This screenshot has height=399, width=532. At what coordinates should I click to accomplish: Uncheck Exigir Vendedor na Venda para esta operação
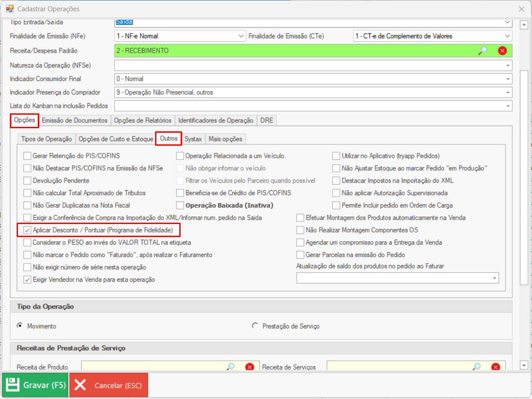(27, 280)
